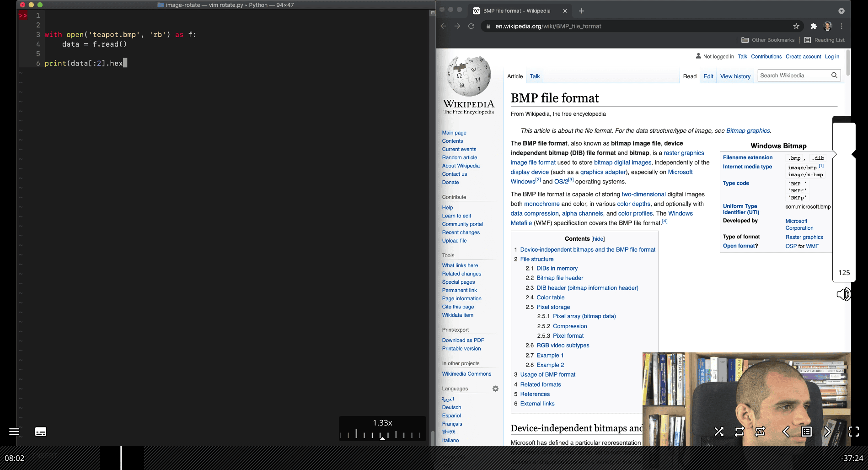
Task: Open Chrome extensions puzzle icon
Action: [x=813, y=26]
